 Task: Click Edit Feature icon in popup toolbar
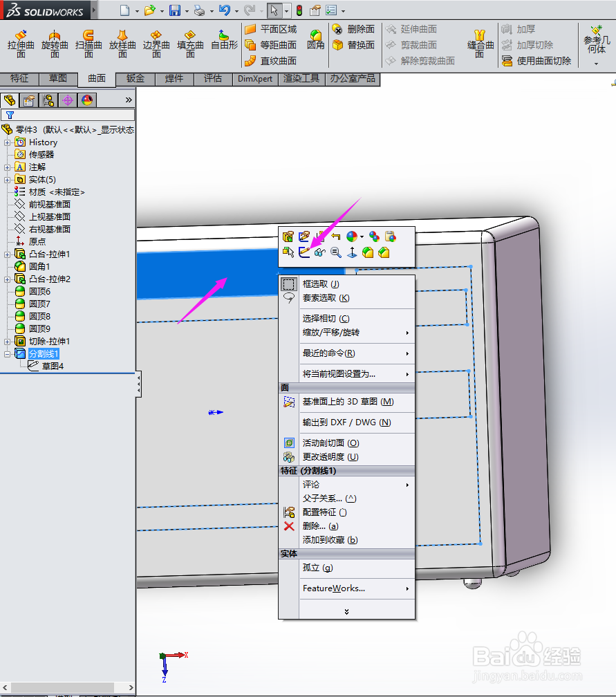(x=288, y=236)
